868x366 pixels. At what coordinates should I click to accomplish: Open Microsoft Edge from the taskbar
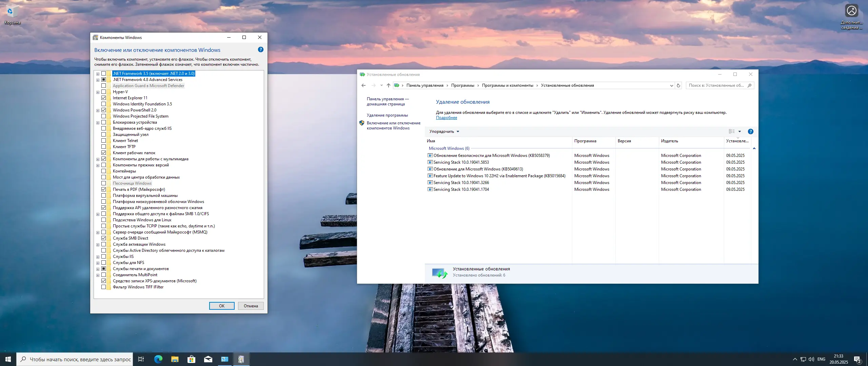click(x=158, y=359)
